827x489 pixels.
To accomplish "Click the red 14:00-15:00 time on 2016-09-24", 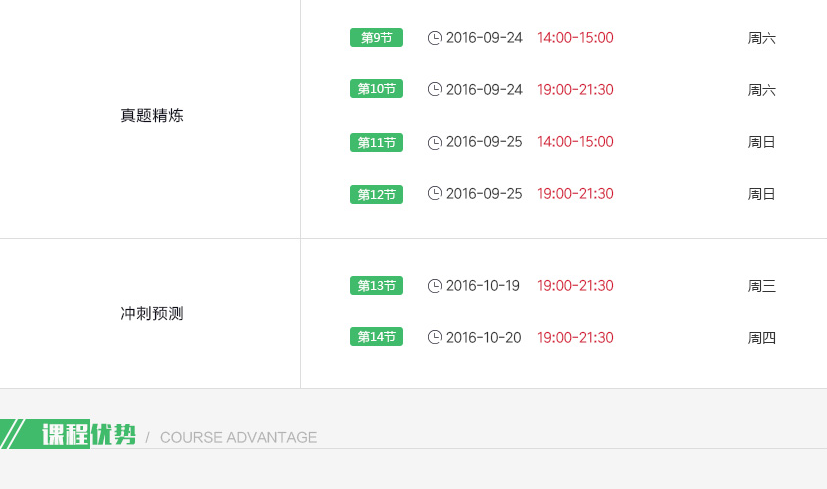I will coord(575,38).
